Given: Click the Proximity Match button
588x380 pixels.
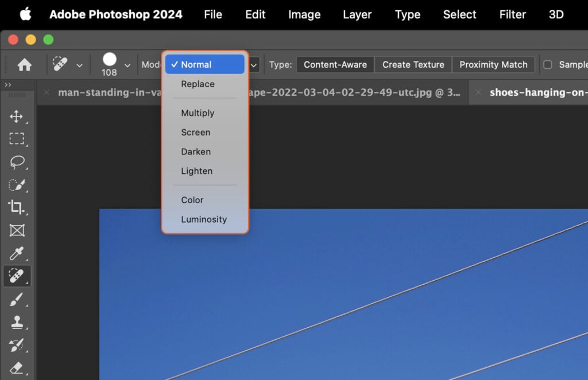Looking at the screenshot, I should (493, 64).
